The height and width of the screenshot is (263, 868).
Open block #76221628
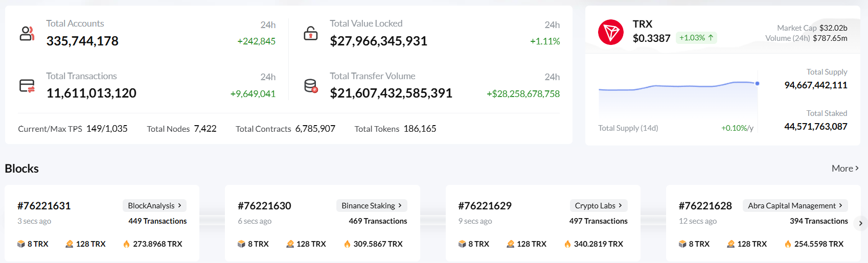click(705, 206)
